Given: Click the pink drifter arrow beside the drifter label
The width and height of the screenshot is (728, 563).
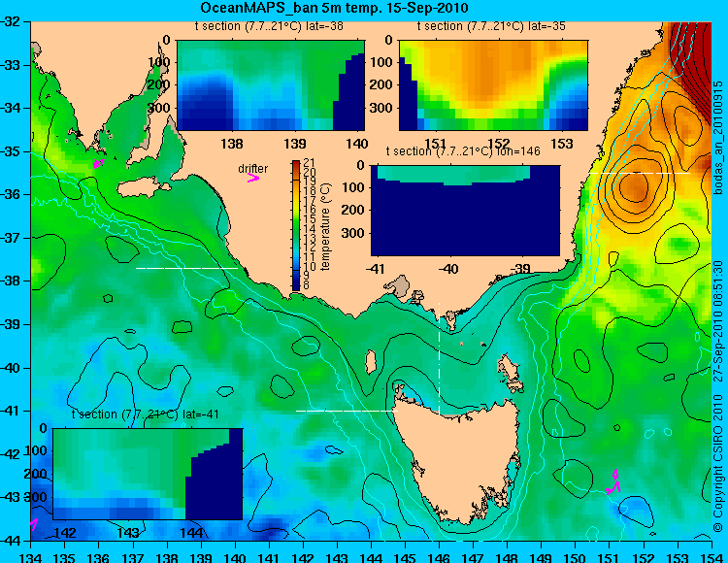Looking at the screenshot, I should (x=253, y=178).
